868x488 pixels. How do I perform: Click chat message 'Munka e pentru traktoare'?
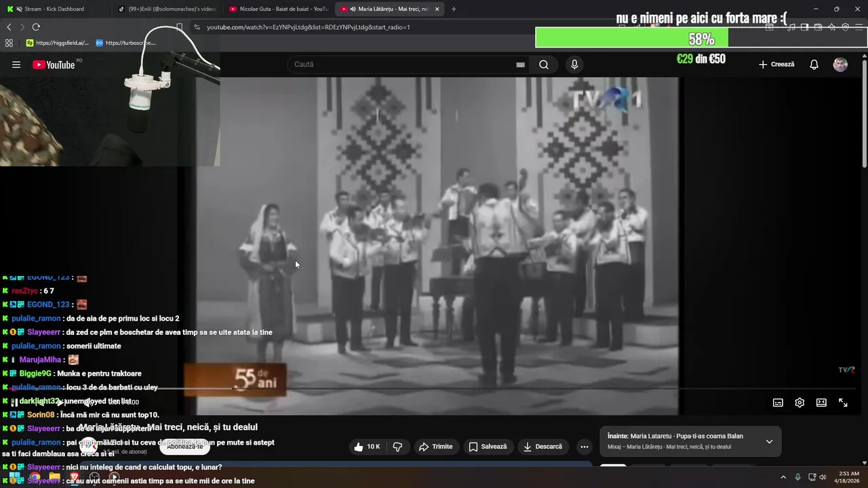tap(99, 373)
